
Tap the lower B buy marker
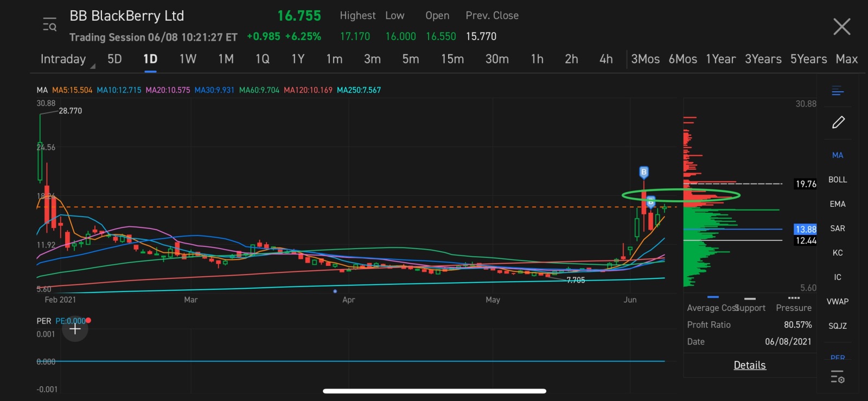(x=651, y=202)
